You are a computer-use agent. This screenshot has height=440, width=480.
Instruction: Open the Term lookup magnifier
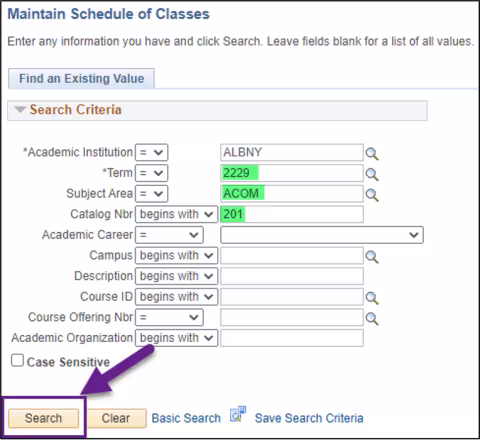point(372,174)
